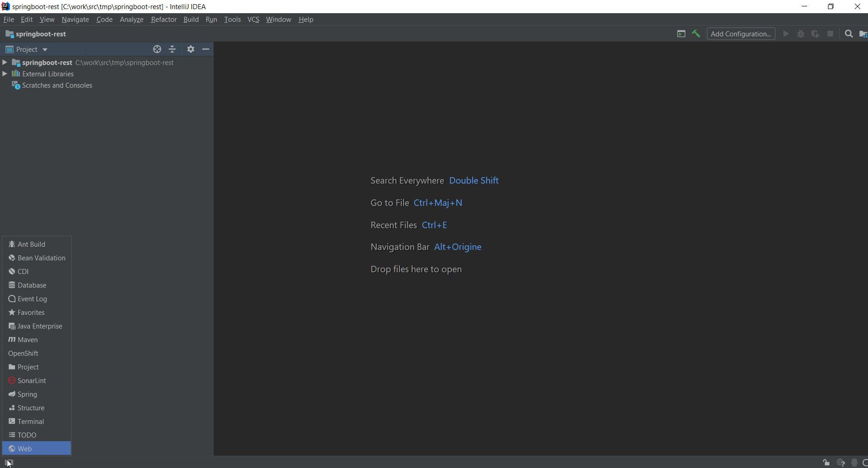The height and width of the screenshot is (468, 868).
Task: Open the Maven tool window from popup list
Action: coord(27,339)
